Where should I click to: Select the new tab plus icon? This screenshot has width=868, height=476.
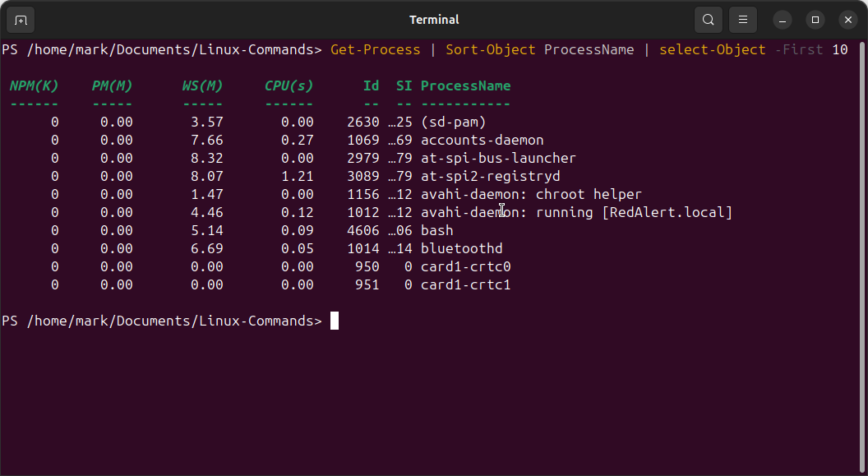coord(20,19)
